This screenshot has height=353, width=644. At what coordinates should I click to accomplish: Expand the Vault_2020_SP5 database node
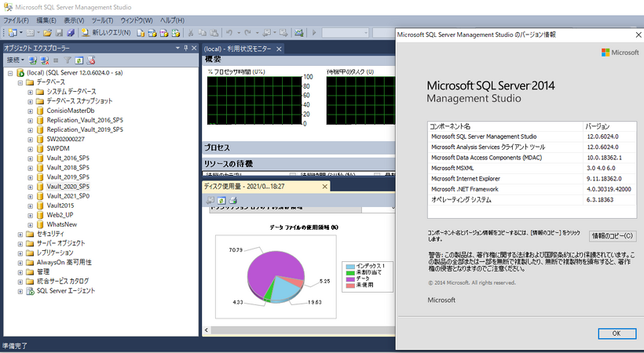[x=30, y=187]
